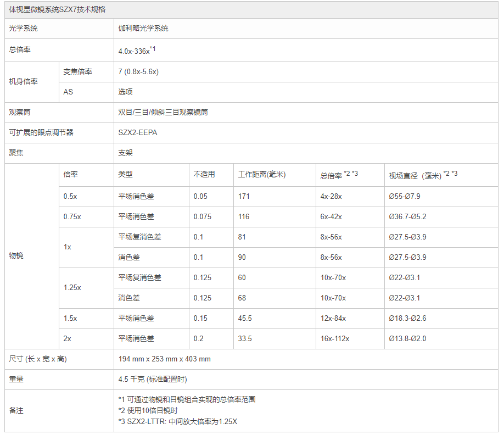Select the 0.5x objective cell
Screen dimensions: 504x440
click(x=70, y=197)
